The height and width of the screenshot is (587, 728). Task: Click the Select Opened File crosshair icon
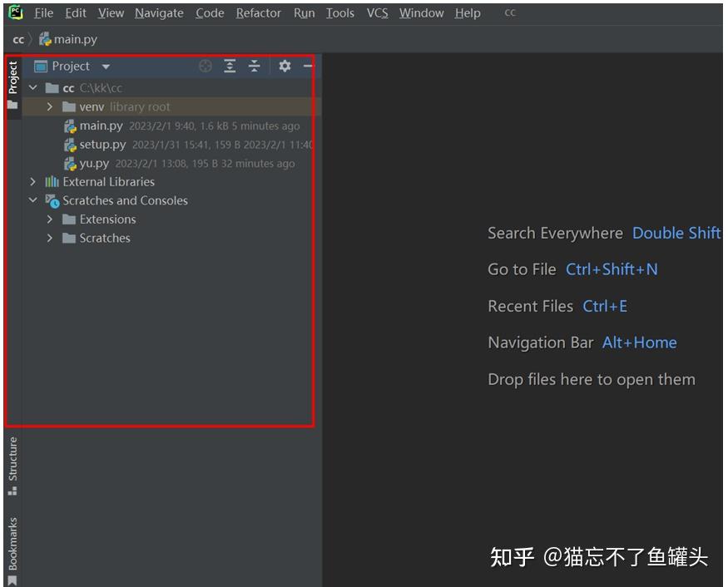(x=206, y=66)
